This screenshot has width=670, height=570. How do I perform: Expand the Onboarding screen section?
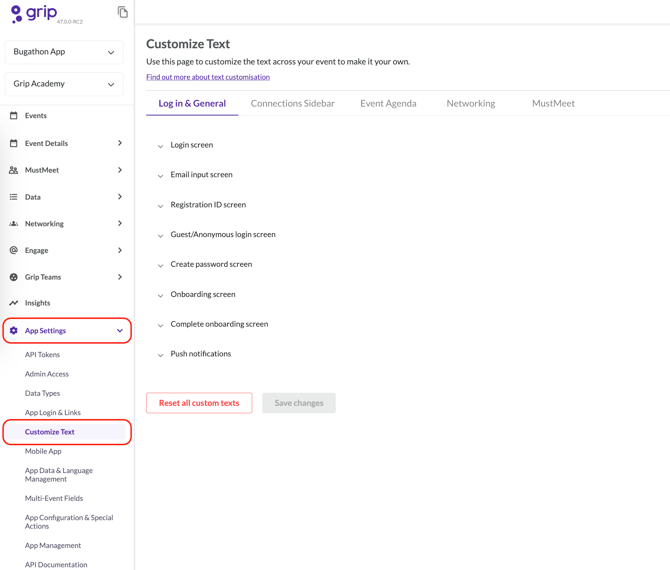202,294
